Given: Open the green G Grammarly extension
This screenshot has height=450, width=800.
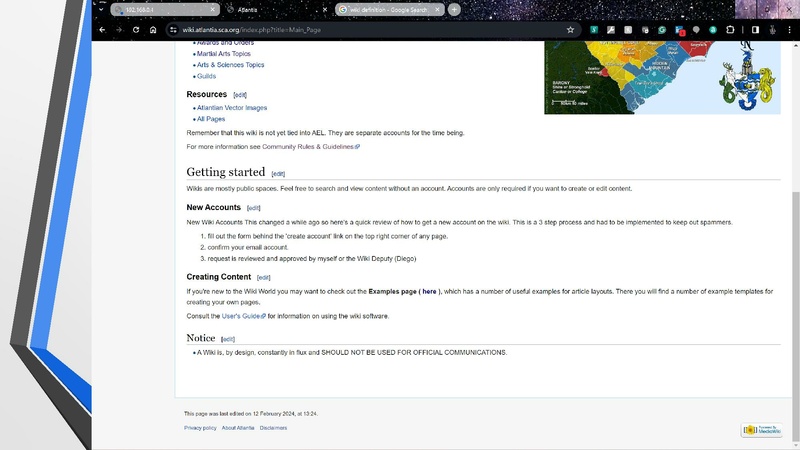Looking at the screenshot, I should pyautogui.click(x=662, y=30).
